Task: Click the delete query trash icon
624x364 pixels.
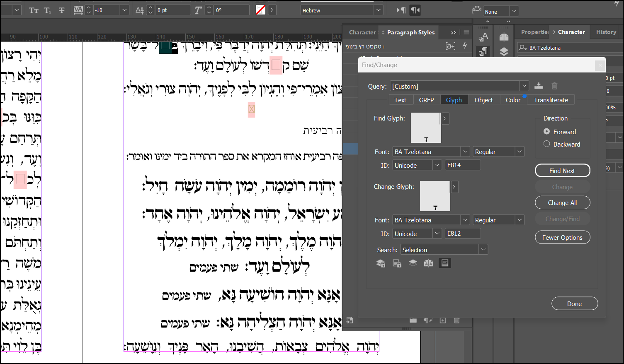Action: 554,86
